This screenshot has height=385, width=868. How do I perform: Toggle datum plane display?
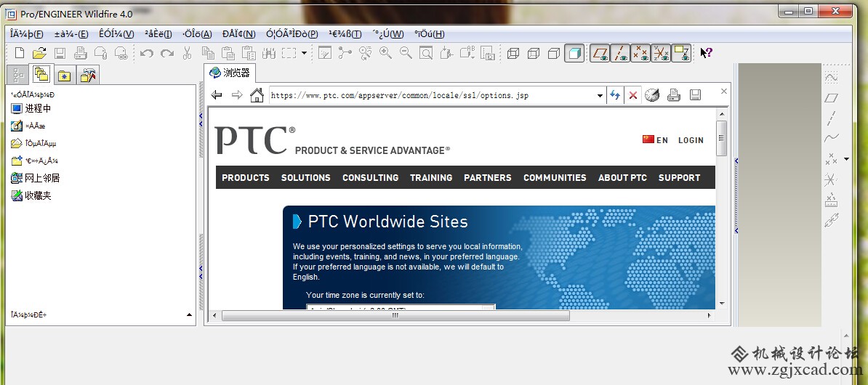pyautogui.click(x=600, y=53)
